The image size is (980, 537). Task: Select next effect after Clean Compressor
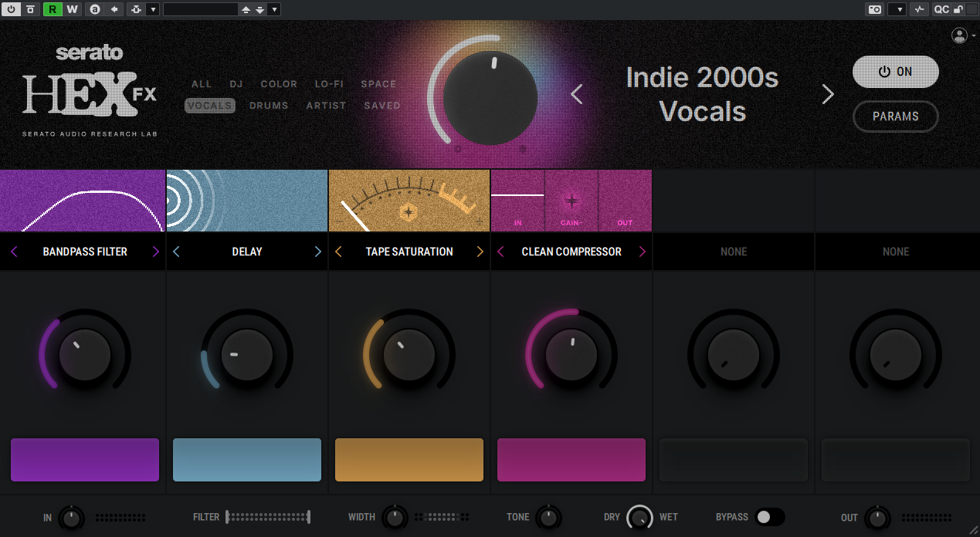tap(643, 252)
